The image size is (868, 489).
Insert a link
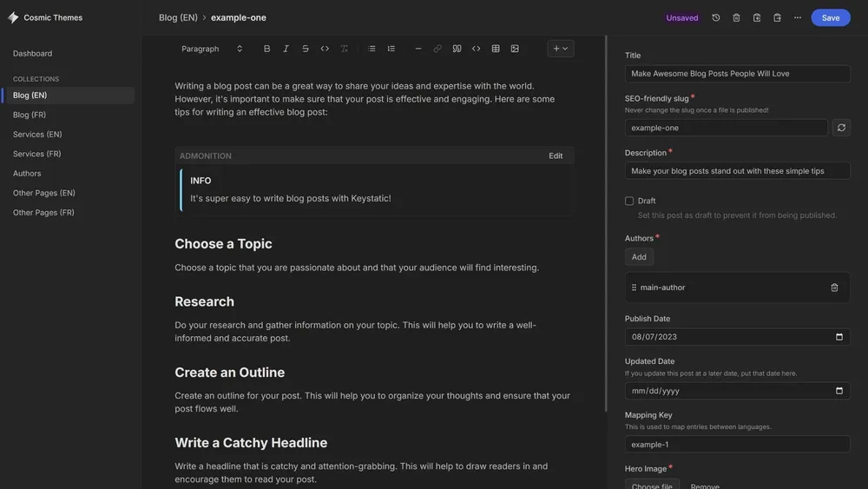pos(437,49)
